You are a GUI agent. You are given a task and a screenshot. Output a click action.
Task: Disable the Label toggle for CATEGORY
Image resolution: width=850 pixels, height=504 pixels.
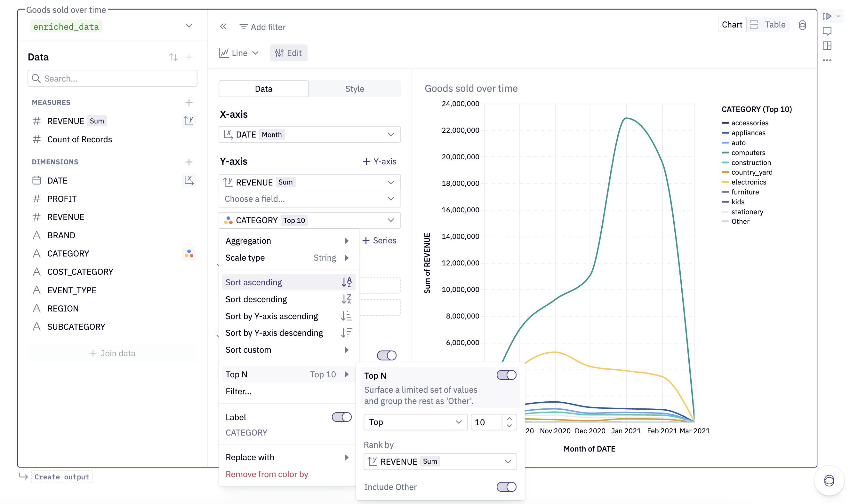pyautogui.click(x=341, y=417)
